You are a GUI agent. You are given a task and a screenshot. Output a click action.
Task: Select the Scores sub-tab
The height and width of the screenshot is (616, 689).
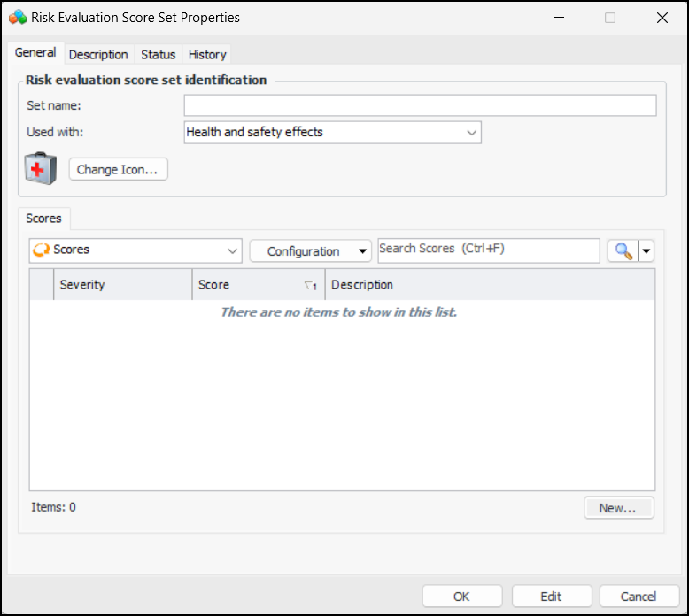coord(43,219)
